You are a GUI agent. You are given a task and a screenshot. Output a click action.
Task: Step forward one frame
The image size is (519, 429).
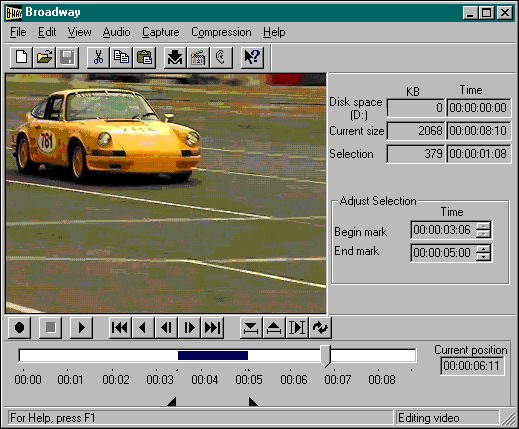189,328
